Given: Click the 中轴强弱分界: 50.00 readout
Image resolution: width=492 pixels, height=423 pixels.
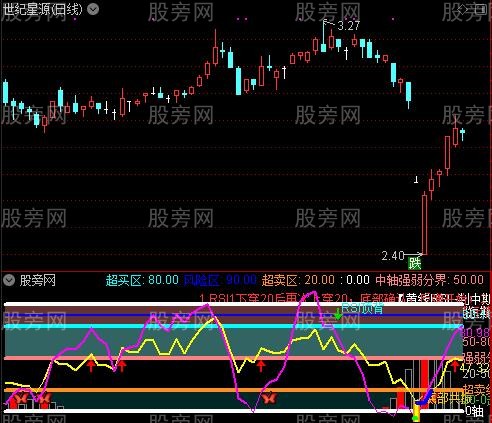Looking at the screenshot, I should (x=429, y=280).
